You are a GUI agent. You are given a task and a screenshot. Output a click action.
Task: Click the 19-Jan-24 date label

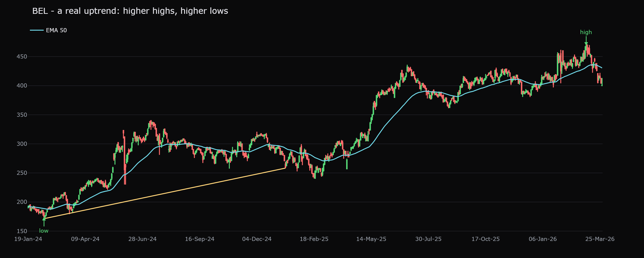(x=28, y=239)
